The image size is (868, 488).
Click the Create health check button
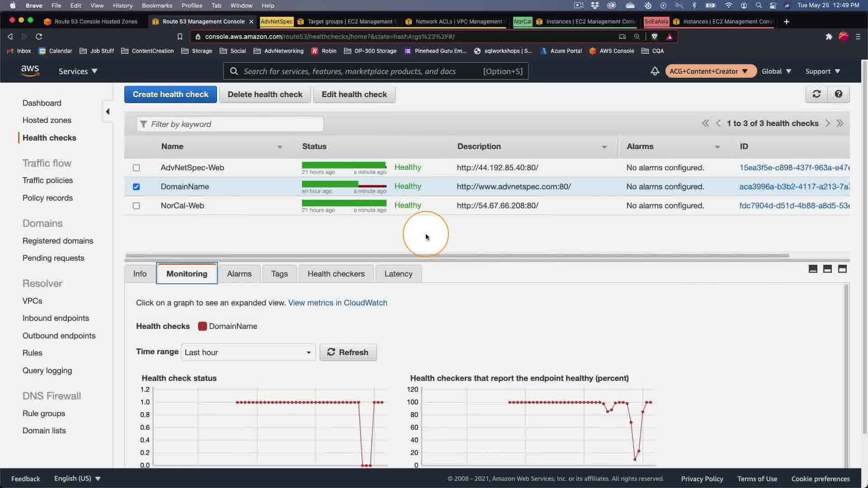click(170, 94)
